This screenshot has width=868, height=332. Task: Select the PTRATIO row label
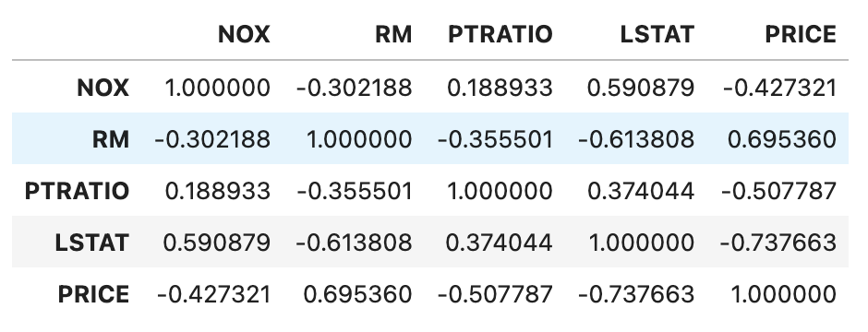[77, 191]
